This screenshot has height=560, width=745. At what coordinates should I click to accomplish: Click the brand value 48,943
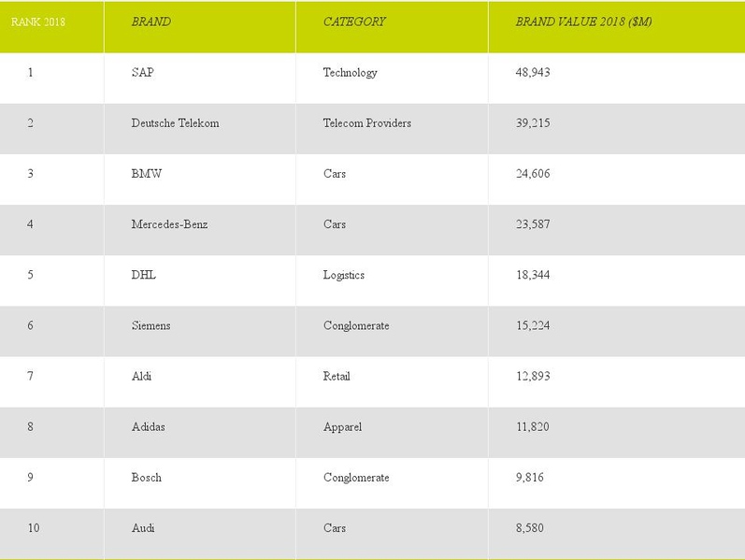(x=533, y=73)
